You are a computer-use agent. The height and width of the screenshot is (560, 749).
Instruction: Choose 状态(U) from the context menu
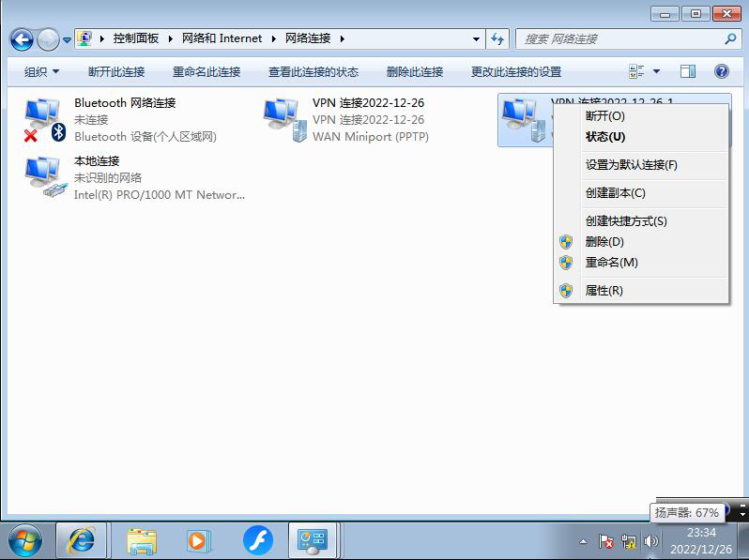click(x=641, y=137)
